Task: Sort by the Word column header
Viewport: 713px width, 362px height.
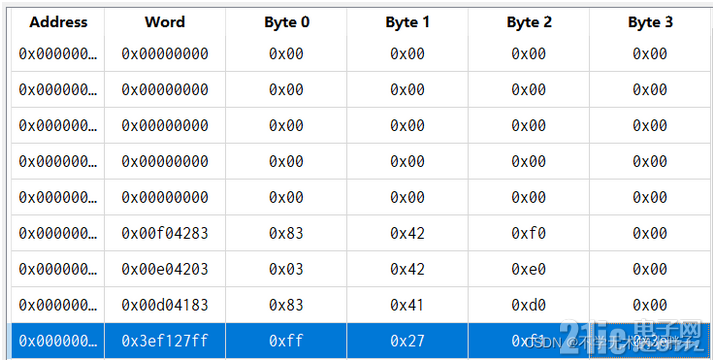Action: point(165,22)
